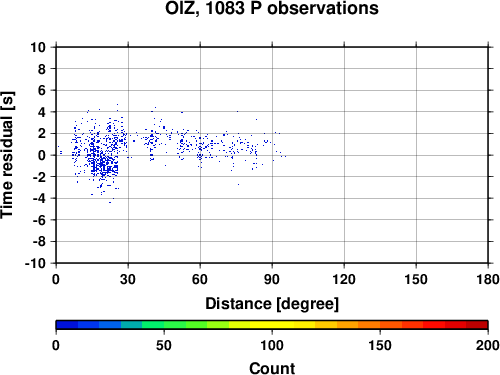Click x-axis tick label 180
Viewport: 500px width, 375px height.
coord(488,279)
